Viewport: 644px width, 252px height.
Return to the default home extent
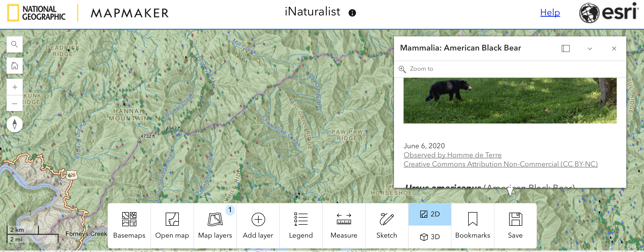point(15,66)
